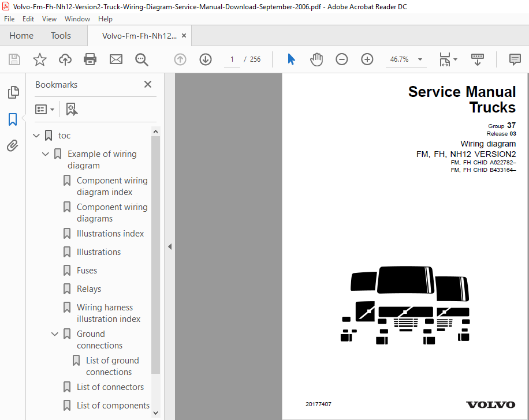Click the 46.7% zoom value field

coord(400,59)
